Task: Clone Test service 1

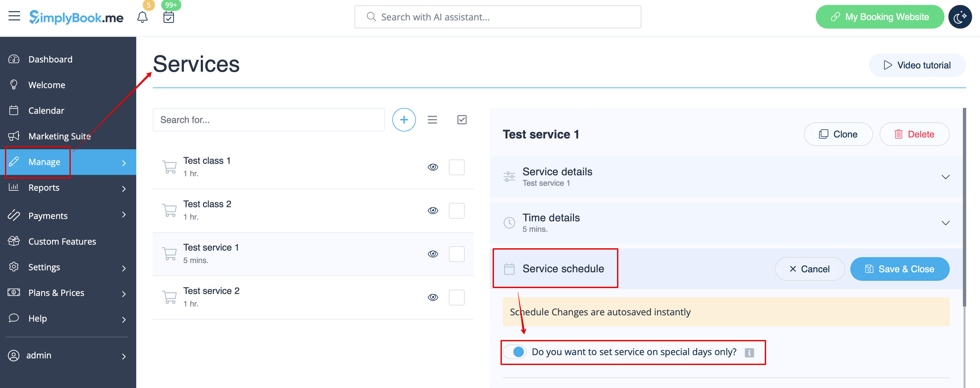Action: tap(838, 134)
